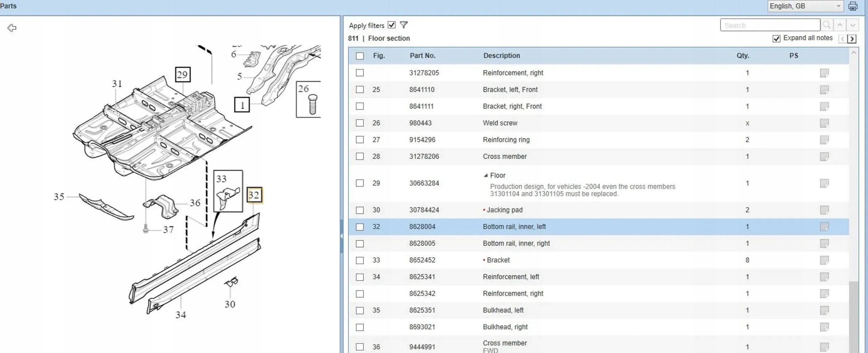Click the Bulkhead, left description

(x=503, y=310)
